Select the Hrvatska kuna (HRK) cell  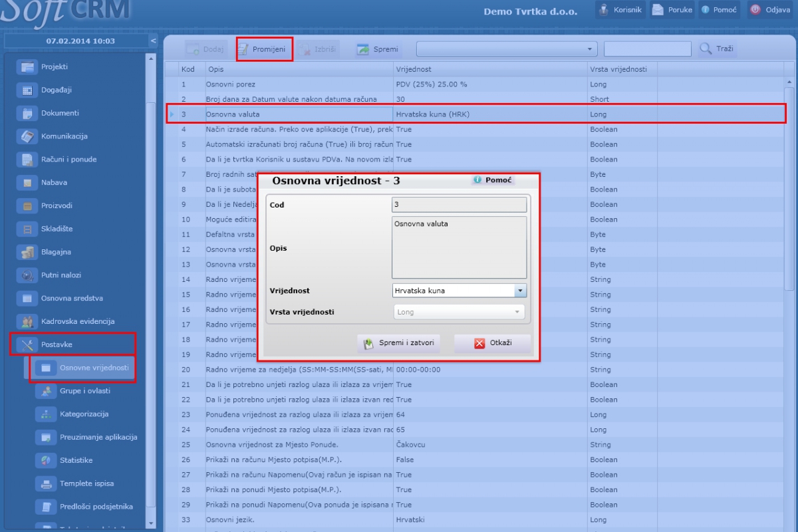[490, 114]
